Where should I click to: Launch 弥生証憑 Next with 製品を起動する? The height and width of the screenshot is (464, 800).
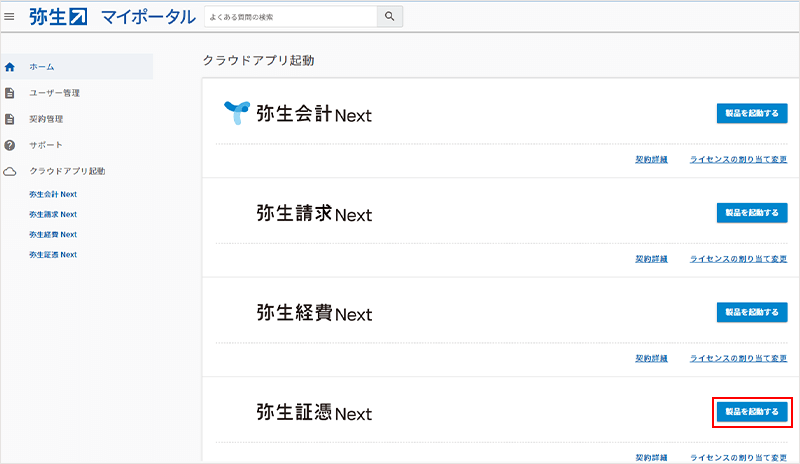(x=752, y=411)
